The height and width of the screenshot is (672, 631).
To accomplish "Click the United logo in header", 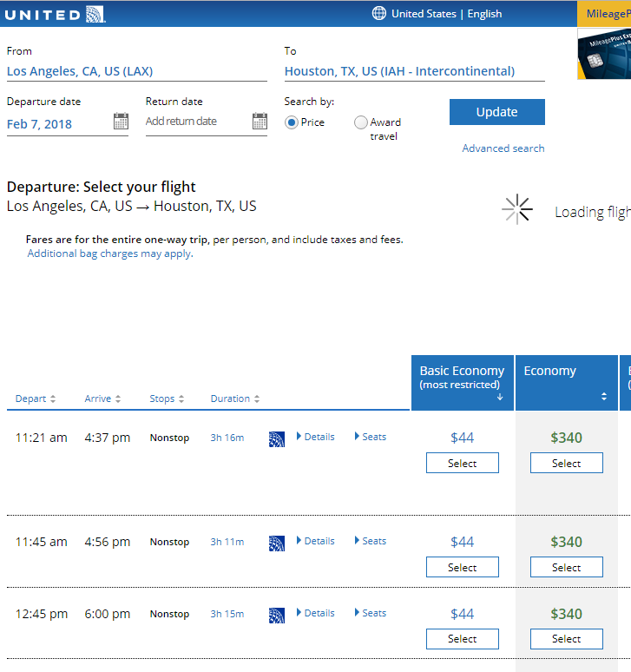I will click(55, 15).
